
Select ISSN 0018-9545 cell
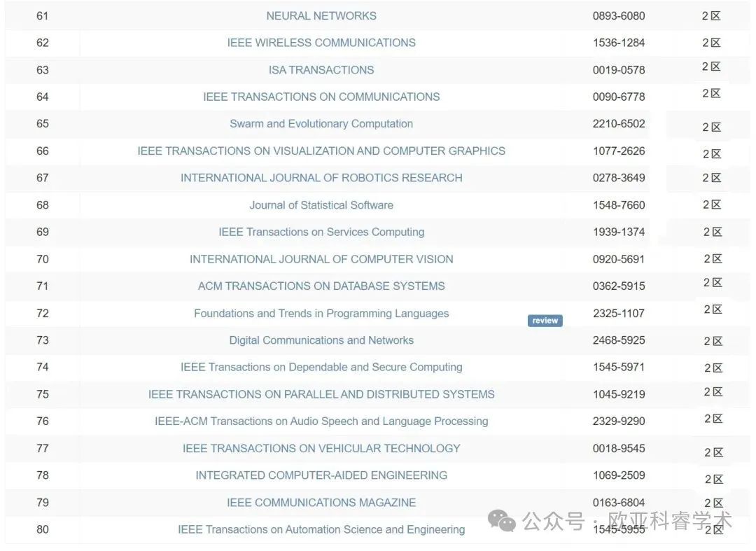(x=619, y=448)
